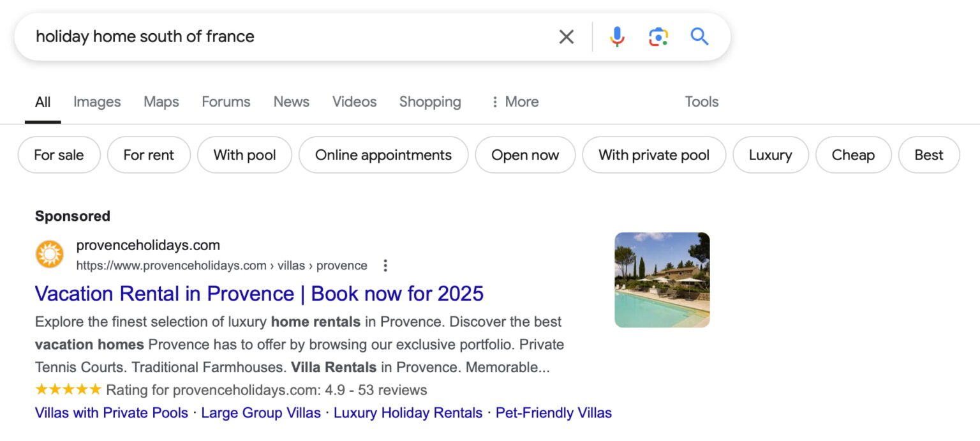Screen dimensions: 980x441
Task: Click the provenceholidays.com sun favicon
Action: pyautogui.click(x=50, y=253)
